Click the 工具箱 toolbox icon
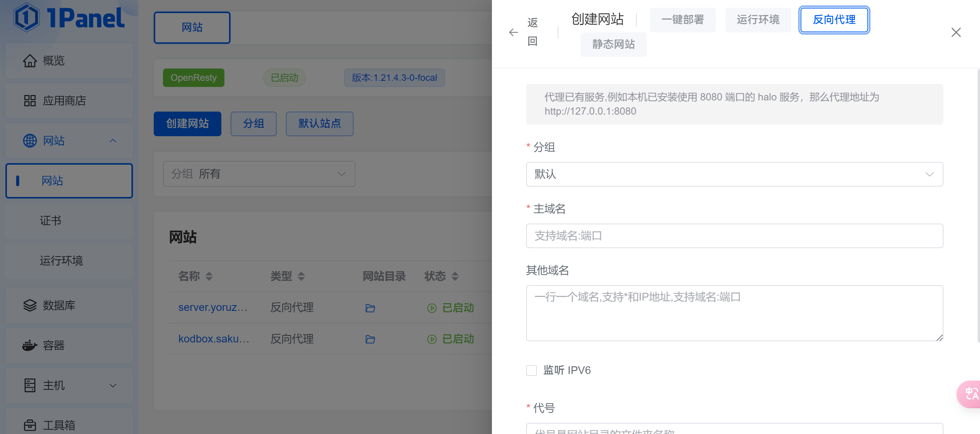Image resolution: width=980 pixels, height=434 pixels. click(30, 425)
